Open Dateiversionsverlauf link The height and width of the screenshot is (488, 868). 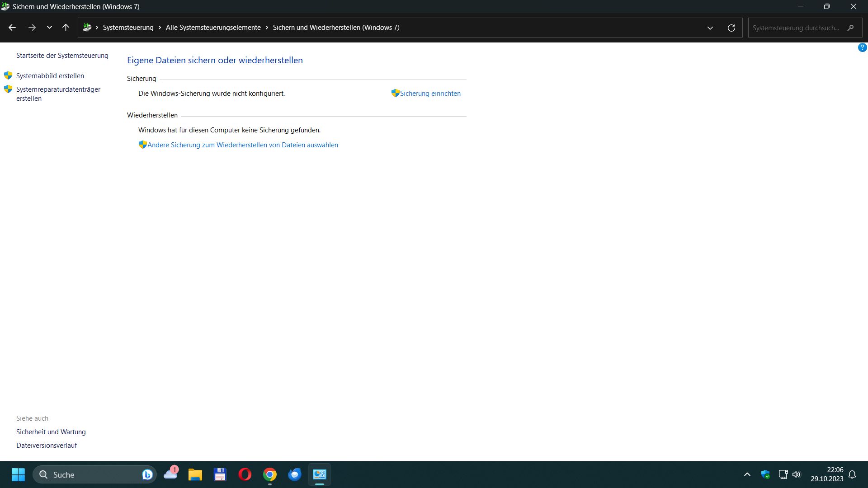[x=47, y=446]
